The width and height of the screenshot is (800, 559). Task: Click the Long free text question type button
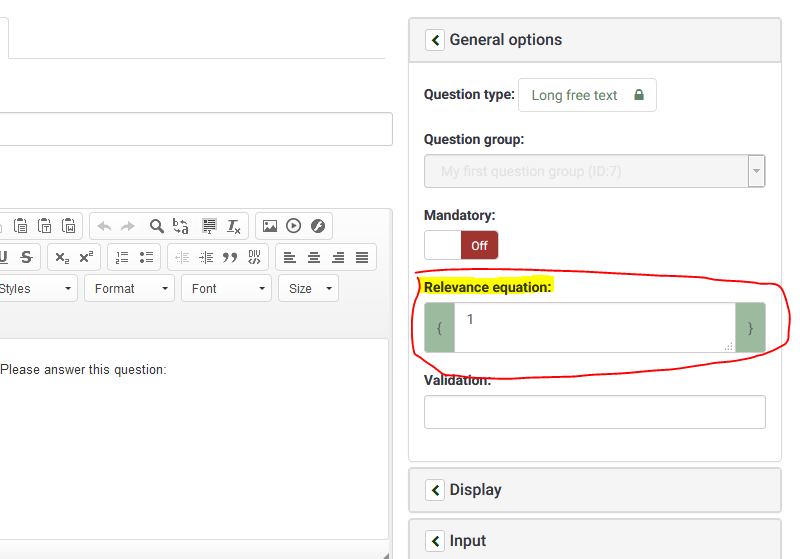coord(587,95)
